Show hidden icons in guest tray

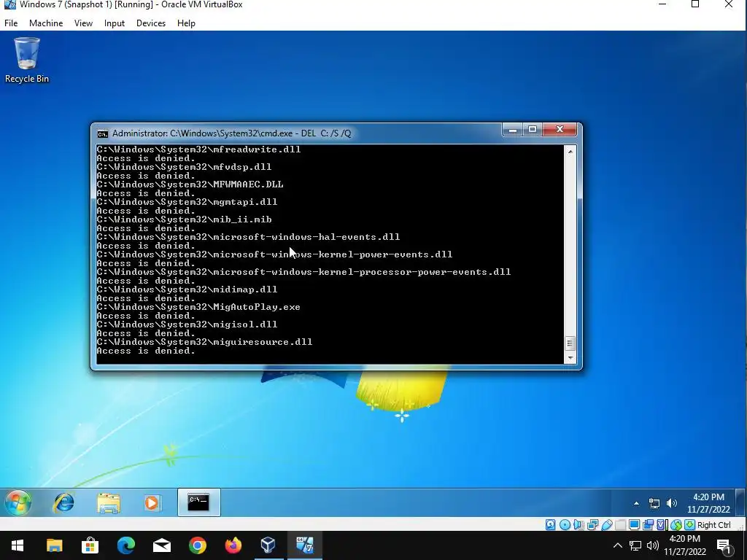click(x=636, y=503)
